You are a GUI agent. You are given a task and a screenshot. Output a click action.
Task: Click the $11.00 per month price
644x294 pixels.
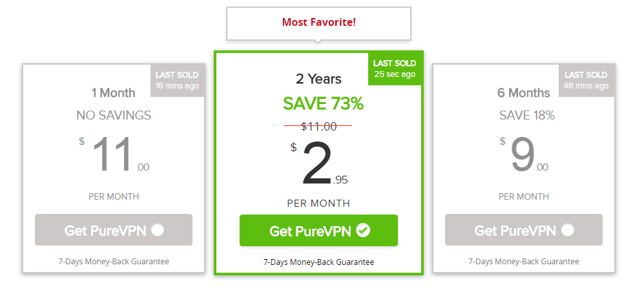(114, 154)
